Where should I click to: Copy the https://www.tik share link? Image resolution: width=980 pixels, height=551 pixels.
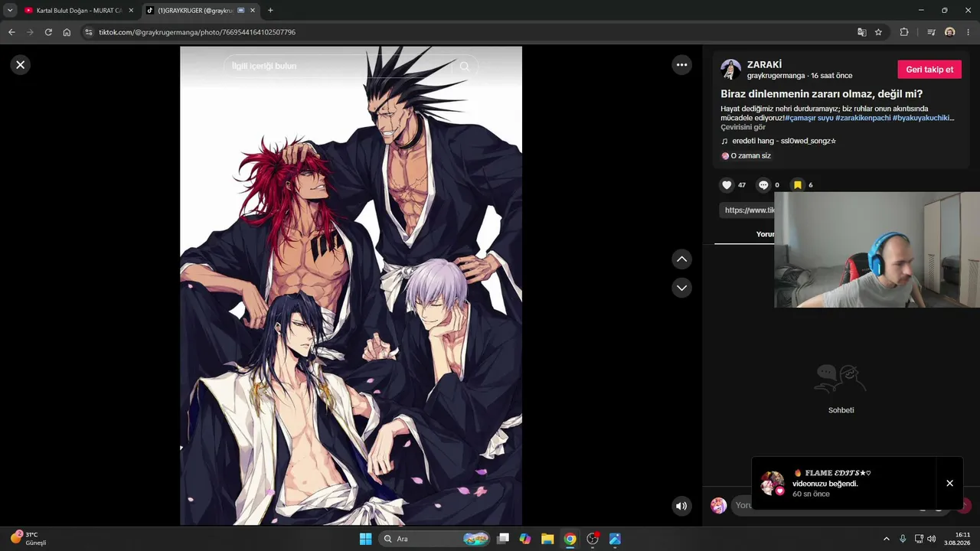pos(748,210)
